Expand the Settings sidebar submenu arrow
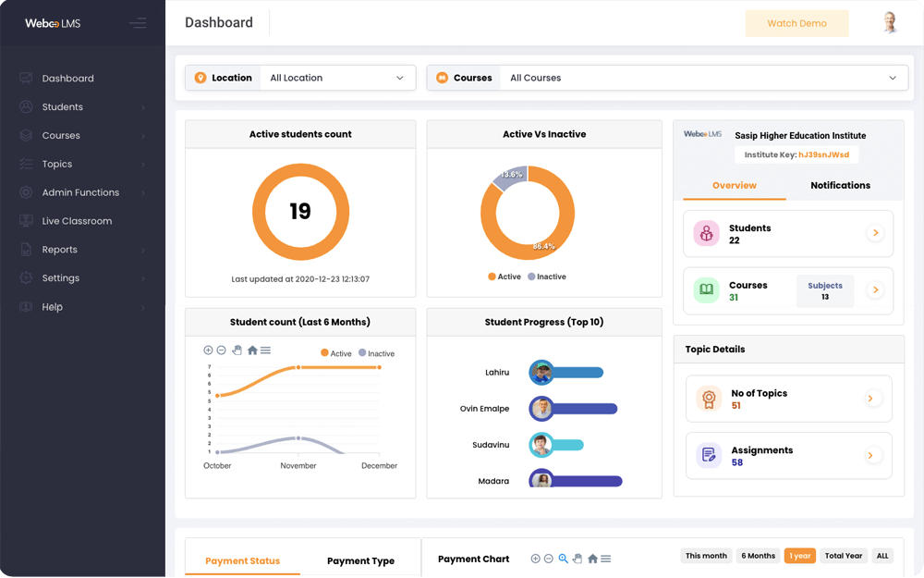 tap(143, 278)
